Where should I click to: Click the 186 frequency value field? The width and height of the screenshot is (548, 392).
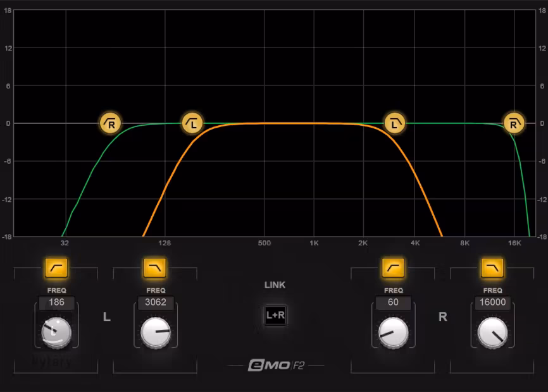[x=56, y=302]
